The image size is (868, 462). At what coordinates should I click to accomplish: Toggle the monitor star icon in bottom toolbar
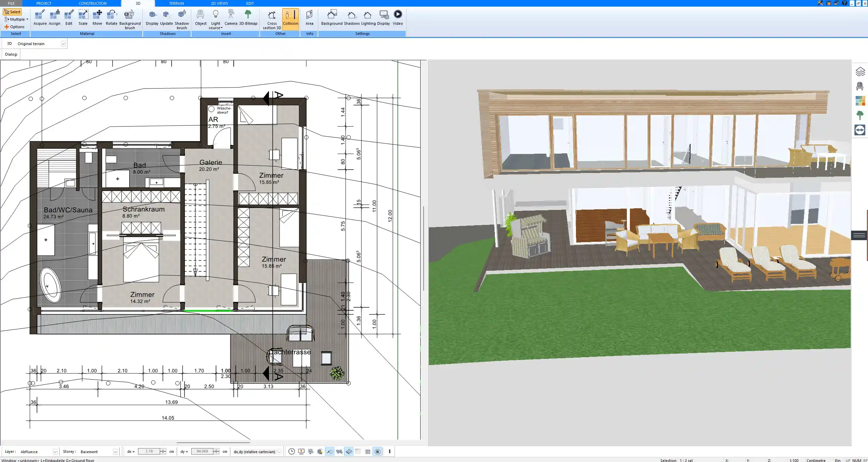click(301, 451)
